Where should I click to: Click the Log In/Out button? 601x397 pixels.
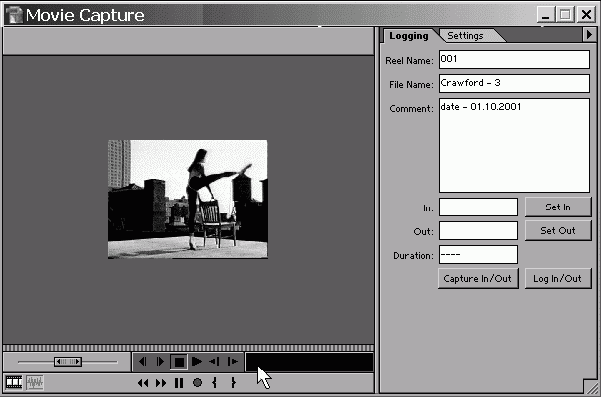[558, 279]
